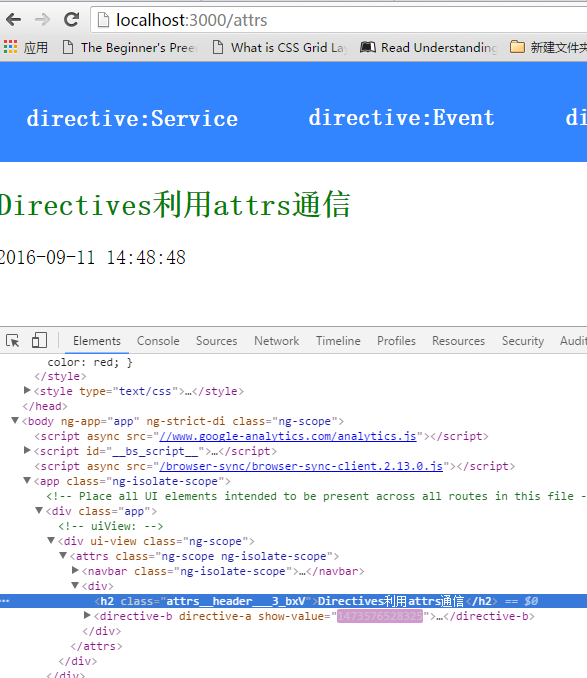Click the 2016-09-11 14:48:48 timestamp
The image size is (587, 678).
point(93,258)
